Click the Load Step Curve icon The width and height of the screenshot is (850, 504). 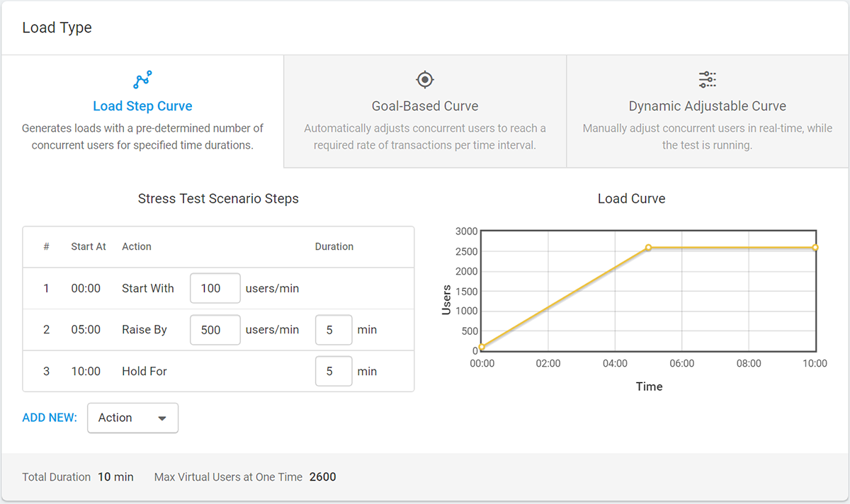(142, 79)
